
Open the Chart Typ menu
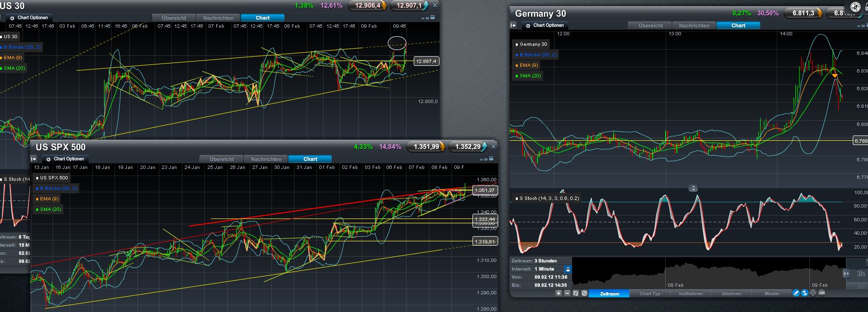click(650, 293)
